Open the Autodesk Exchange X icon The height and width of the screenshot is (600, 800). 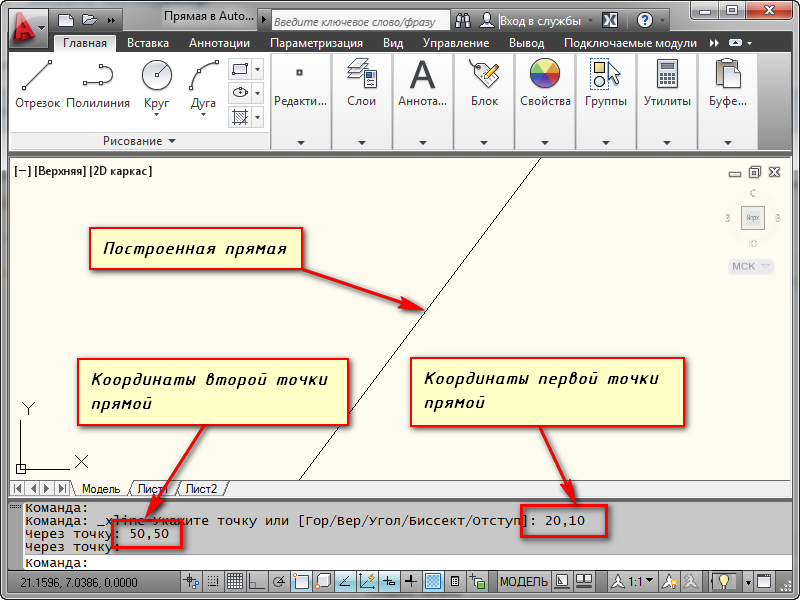[610, 20]
